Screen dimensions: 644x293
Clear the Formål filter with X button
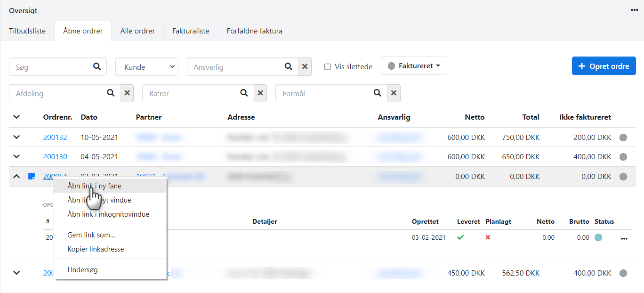pos(394,93)
